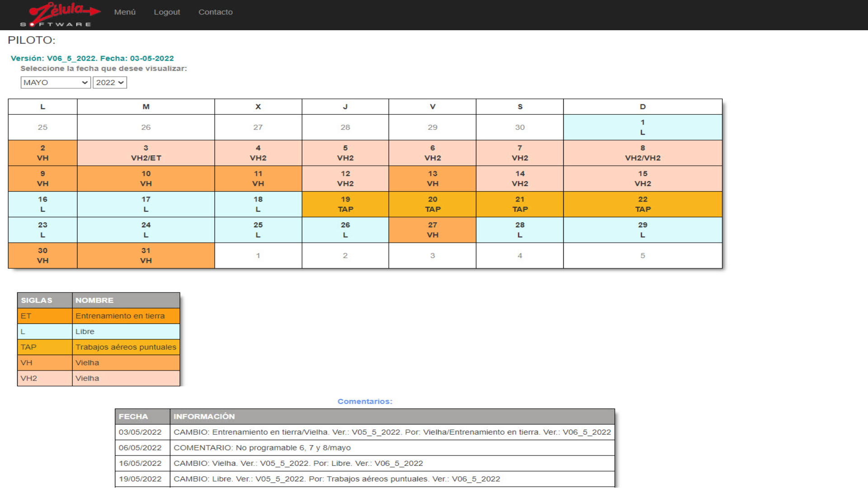Click day 8 VH2/VH2 cell
This screenshot has width=868, height=488.
pyautogui.click(x=642, y=153)
